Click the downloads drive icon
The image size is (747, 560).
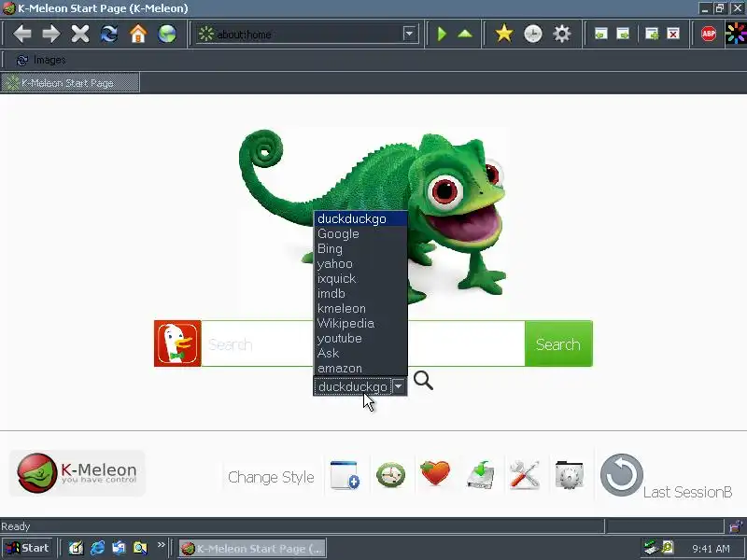click(480, 475)
